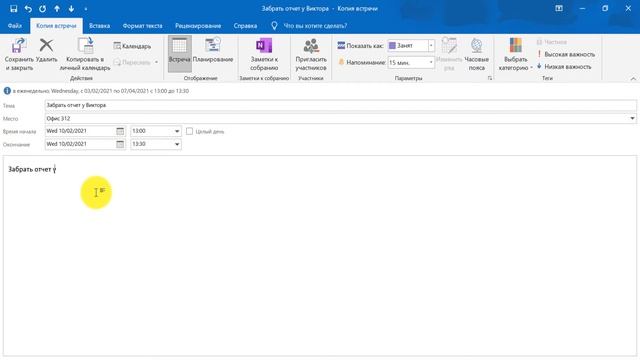Open the start date calendar picker

120,131
